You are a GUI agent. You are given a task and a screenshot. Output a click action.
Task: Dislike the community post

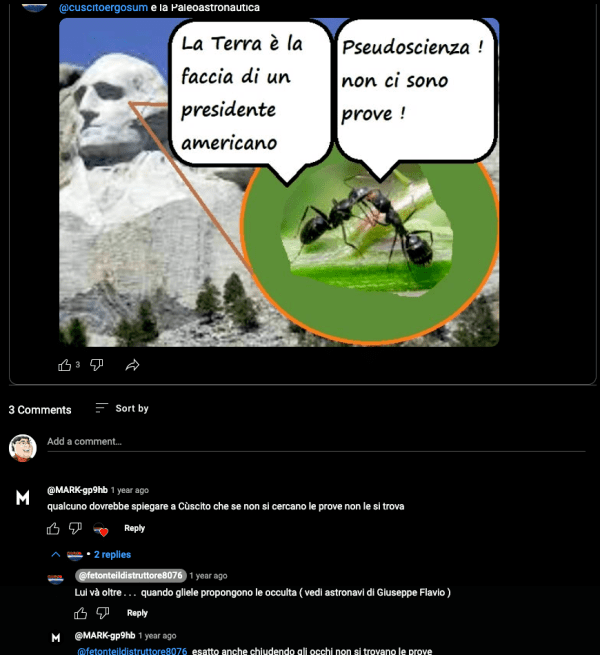97,365
